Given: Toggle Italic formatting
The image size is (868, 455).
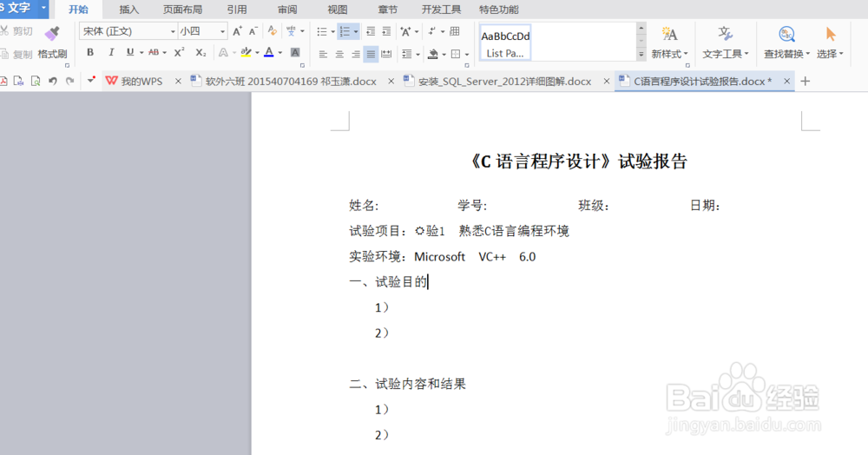Looking at the screenshot, I should [111, 52].
